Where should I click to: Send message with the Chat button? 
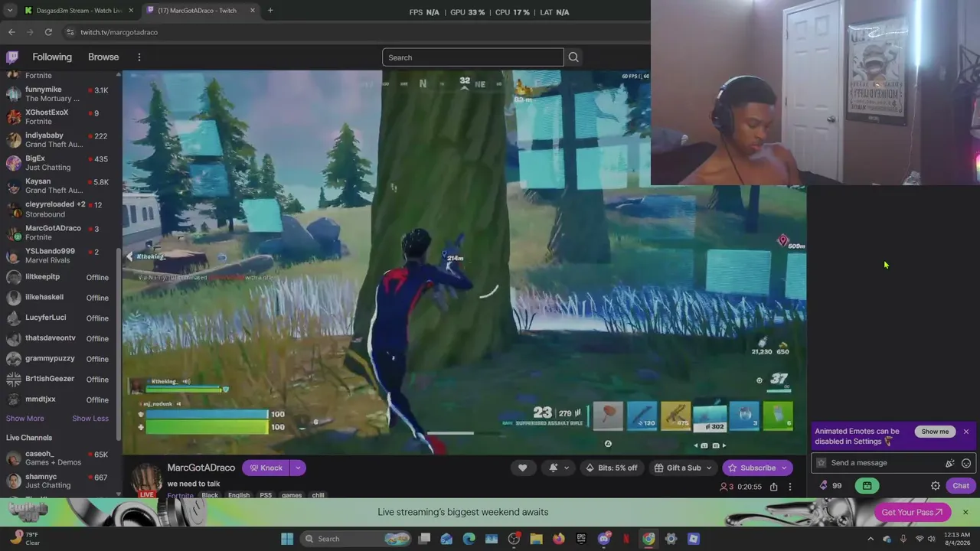point(961,486)
